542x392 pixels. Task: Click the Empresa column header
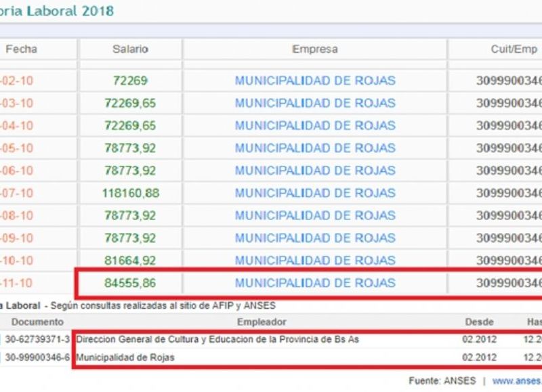point(314,49)
